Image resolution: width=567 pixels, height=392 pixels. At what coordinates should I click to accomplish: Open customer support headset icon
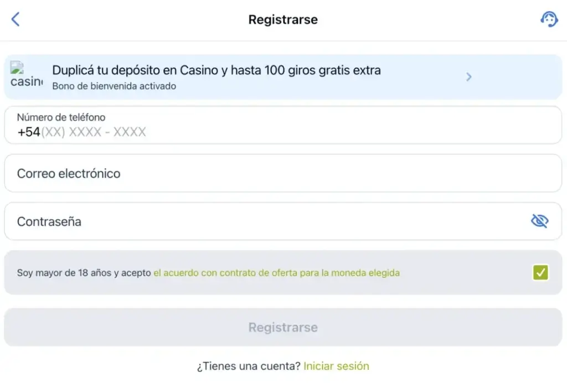pos(549,19)
